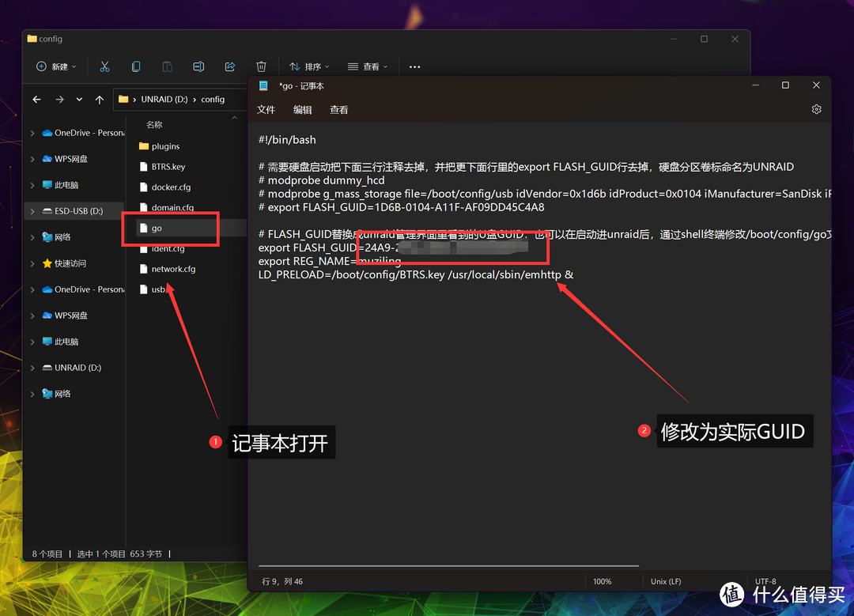Open the 编辑 menu in Notepad
The height and width of the screenshot is (616, 854).
tap(302, 110)
